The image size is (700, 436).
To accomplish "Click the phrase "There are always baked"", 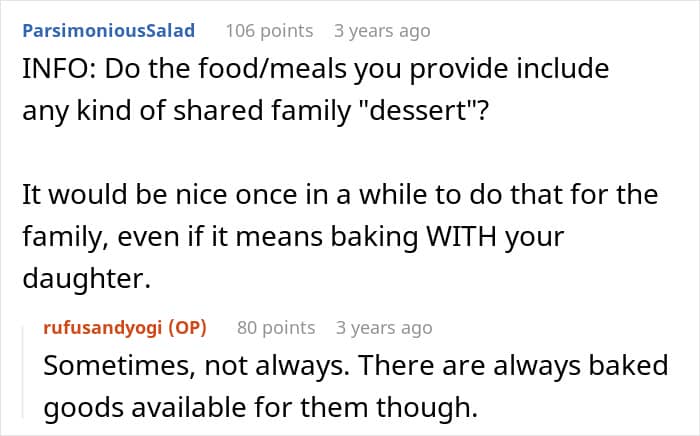I will tap(513, 365).
